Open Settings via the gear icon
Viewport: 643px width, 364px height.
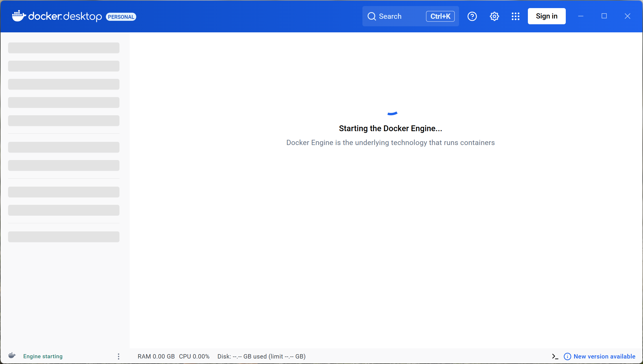[494, 16]
